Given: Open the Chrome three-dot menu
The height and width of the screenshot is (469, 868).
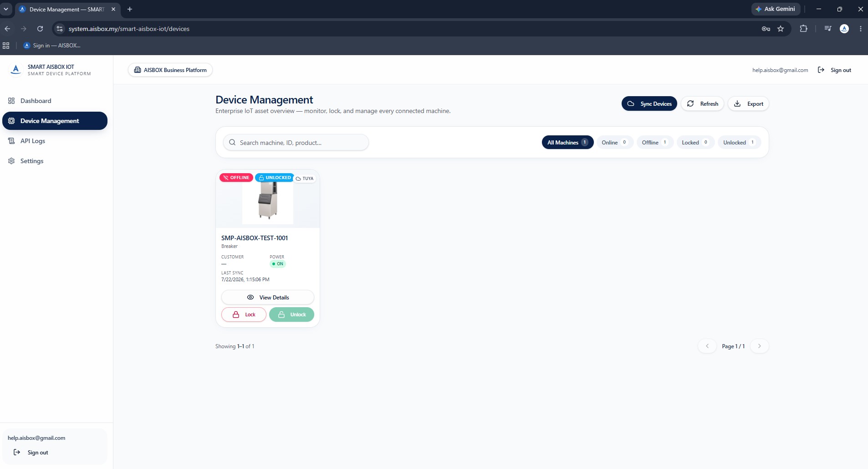Looking at the screenshot, I should [x=860, y=29].
